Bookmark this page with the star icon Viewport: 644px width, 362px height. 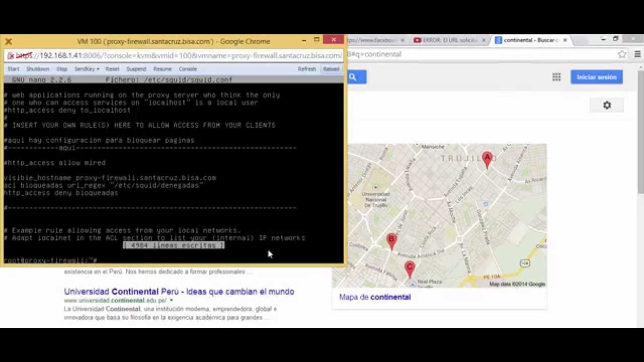(x=622, y=54)
